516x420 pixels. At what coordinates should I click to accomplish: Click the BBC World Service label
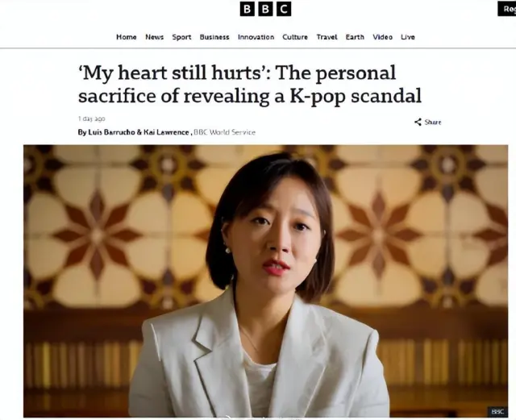(224, 132)
